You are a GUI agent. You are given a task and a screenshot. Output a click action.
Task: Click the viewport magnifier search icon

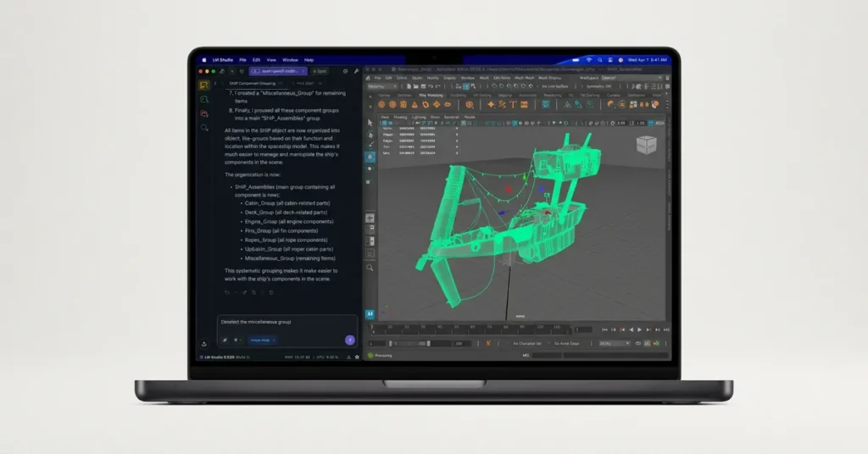370,268
